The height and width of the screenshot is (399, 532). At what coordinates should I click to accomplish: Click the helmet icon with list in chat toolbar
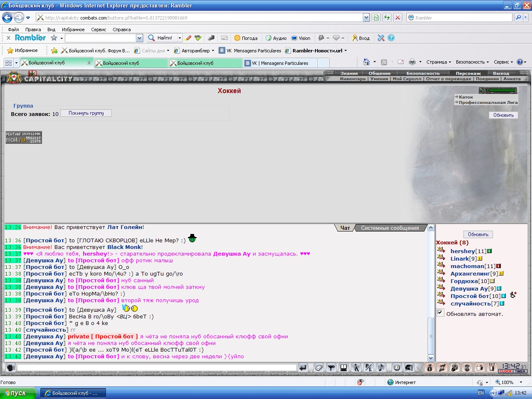coord(409,368)
